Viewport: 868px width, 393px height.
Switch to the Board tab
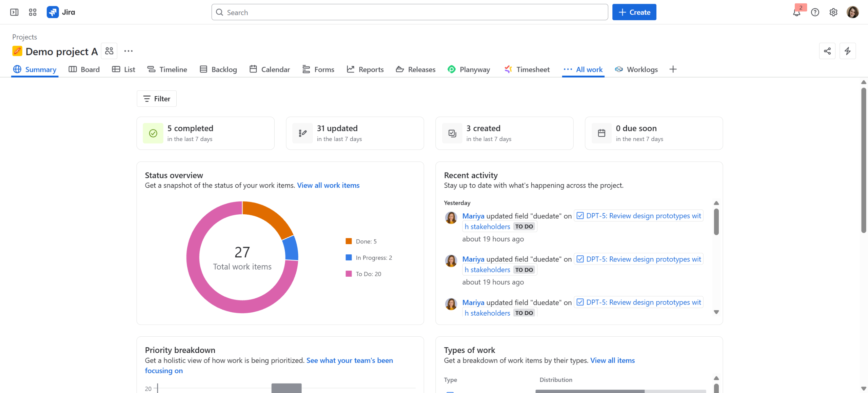84,69
